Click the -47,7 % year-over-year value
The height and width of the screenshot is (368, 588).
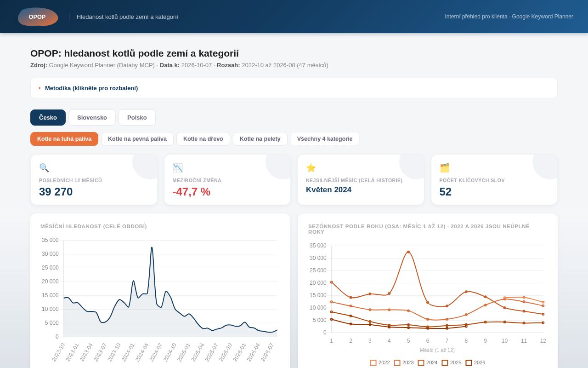click(x=192, y=192)
